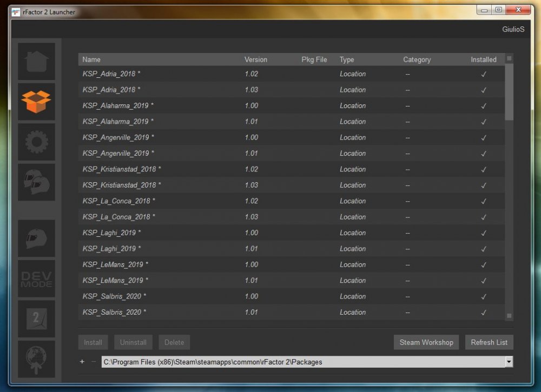This screenshot has width=541, height=392.
Task: Expand the Packages folder path dropdown arrow
Action: tap(509, 362)
